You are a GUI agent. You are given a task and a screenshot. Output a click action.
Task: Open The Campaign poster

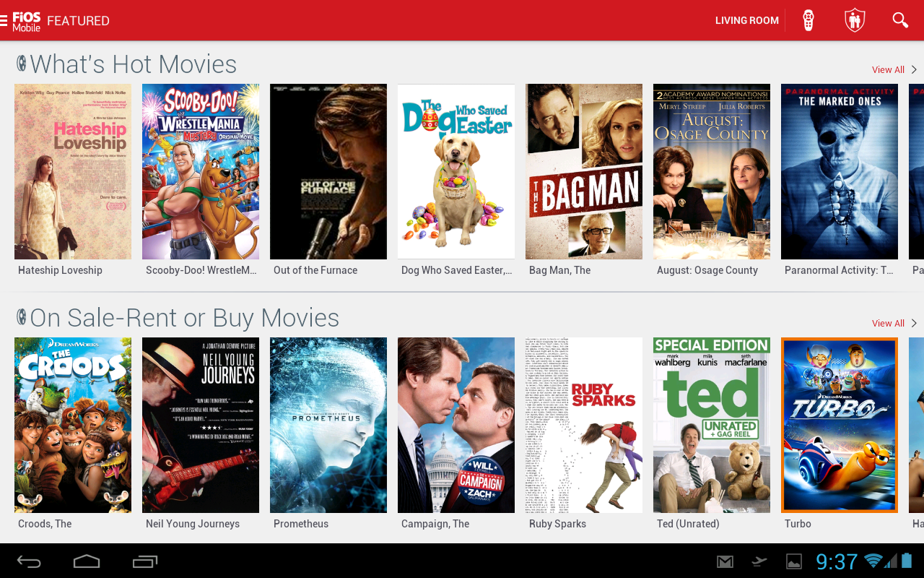pos(456,425)
